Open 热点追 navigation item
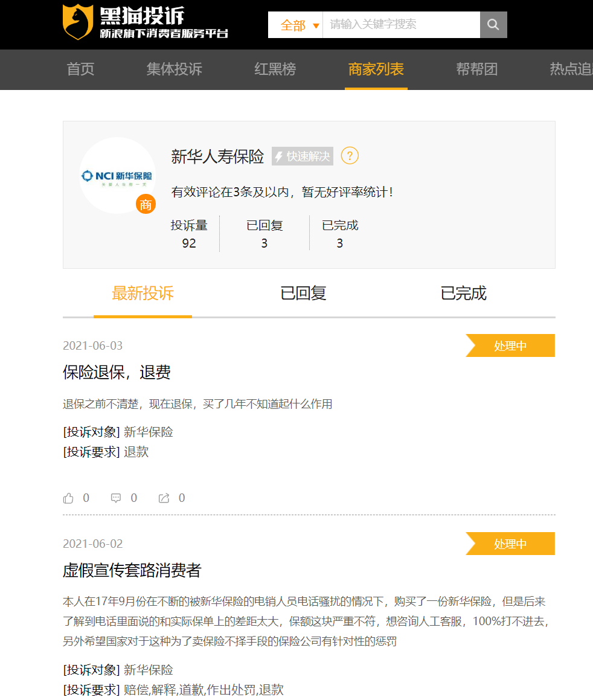Image resolution: width=593 pixels, height=700 pixels. [x=571, y=69]
